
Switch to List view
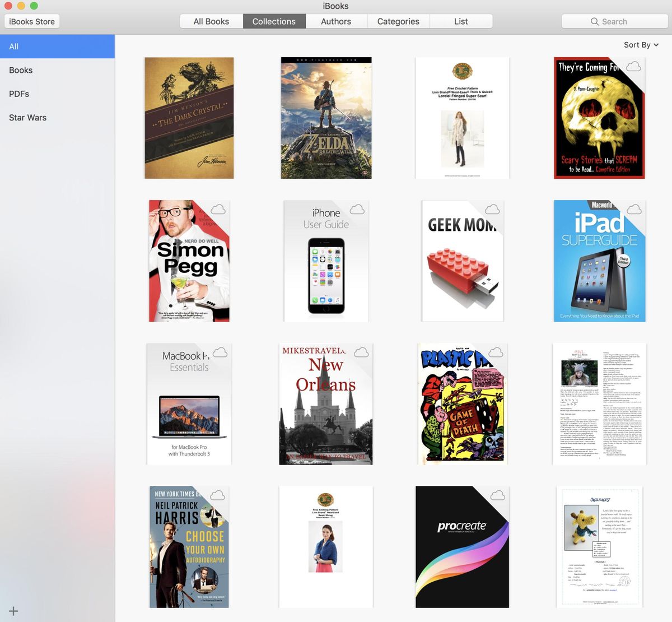pyautogui.click(x=461, y=21)
